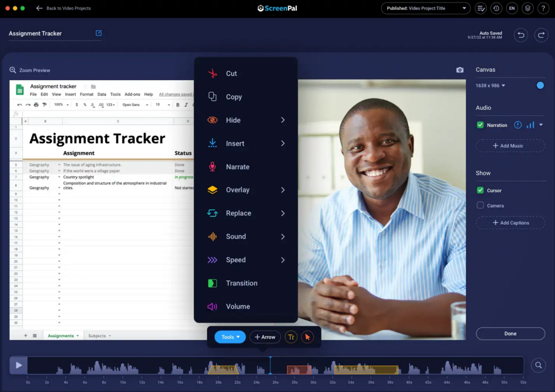Click the Volume tool icon
Viewport: 555px width, 392px height.
click(212, 306)
